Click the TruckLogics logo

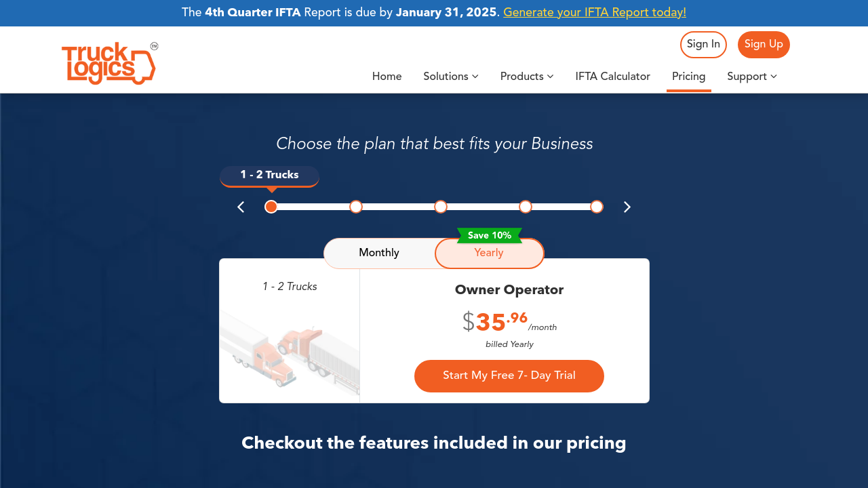[x=109, y=63]
